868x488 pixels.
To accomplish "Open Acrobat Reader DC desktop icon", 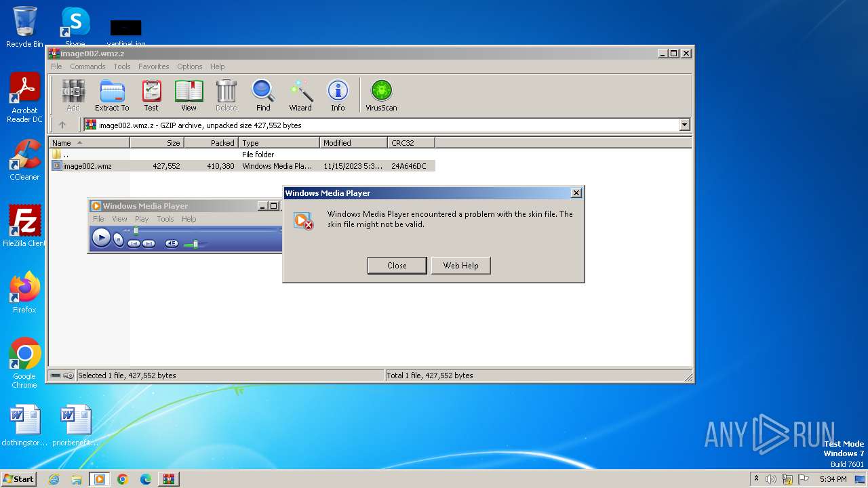I will pos(24,98).
